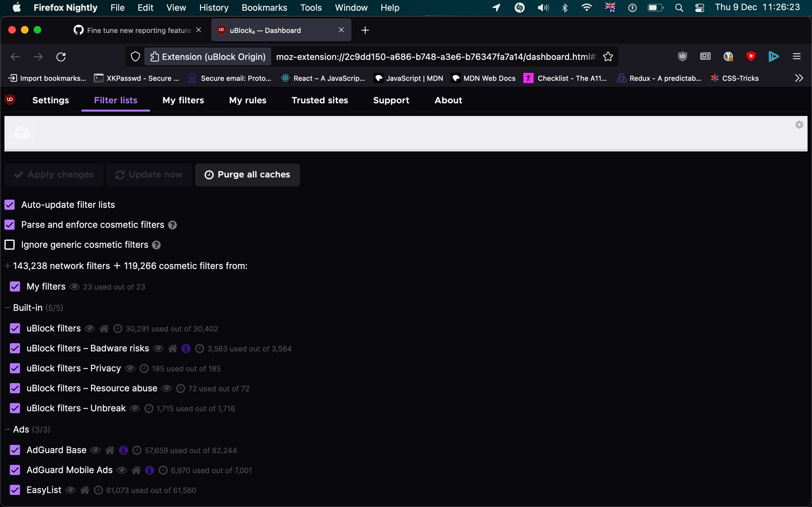View contents of EasyList via its eye icon

70,490
